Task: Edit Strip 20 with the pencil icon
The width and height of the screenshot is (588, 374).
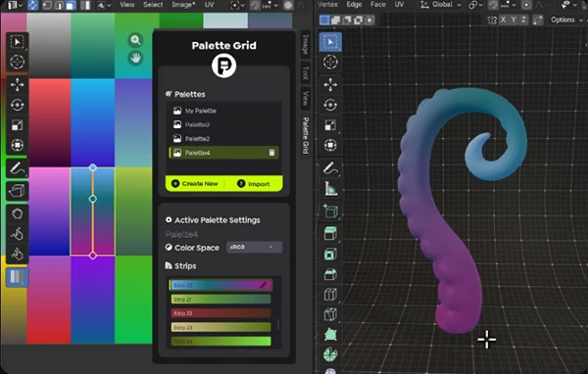Action: tap(264, 285)
